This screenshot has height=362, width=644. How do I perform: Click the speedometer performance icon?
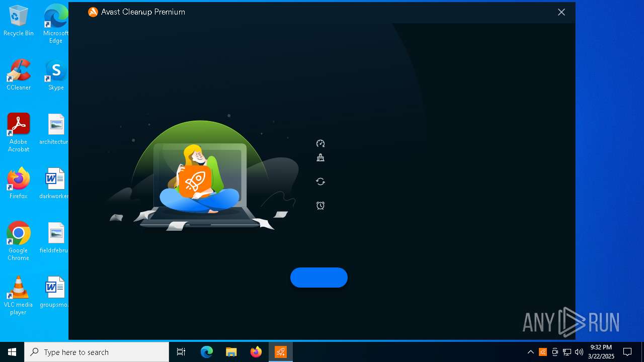coord(320,143)
